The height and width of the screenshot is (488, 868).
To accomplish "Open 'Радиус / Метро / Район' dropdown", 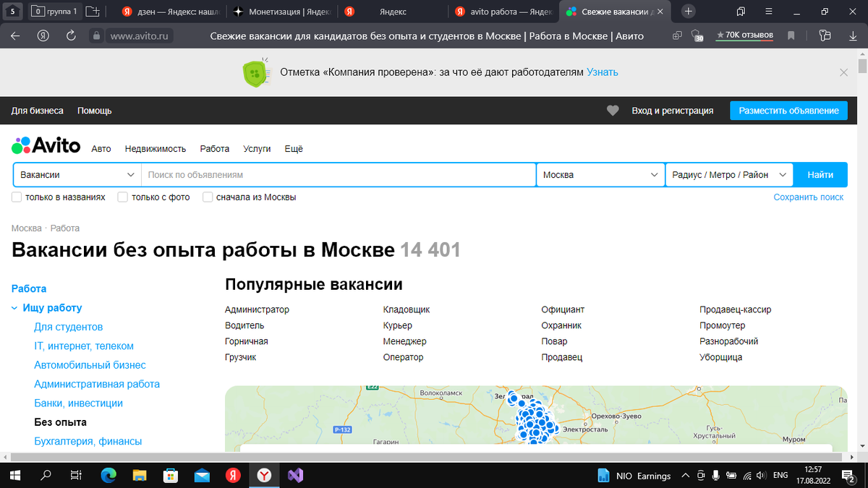I will tap(729, 175).
